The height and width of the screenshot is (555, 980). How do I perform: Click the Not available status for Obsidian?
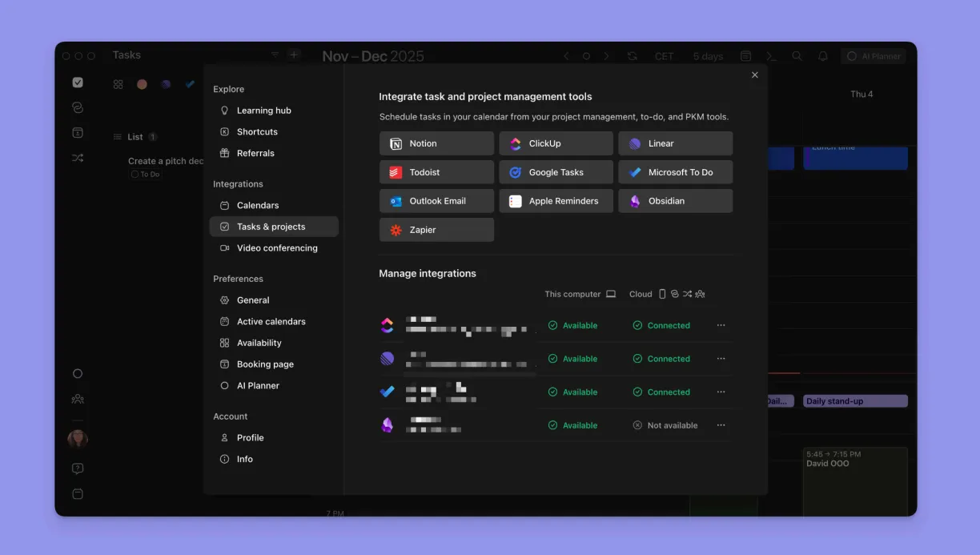(665, 425)
